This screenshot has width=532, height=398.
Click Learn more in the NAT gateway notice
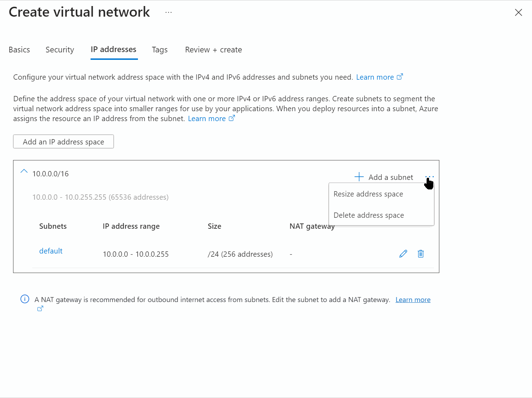pyautogui.click(x=412, y=299)
